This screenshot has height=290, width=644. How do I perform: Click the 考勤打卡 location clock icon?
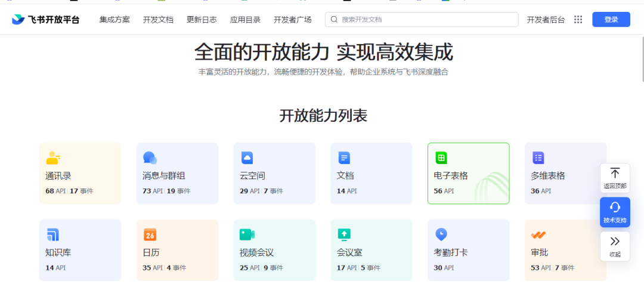pos(441,235)
